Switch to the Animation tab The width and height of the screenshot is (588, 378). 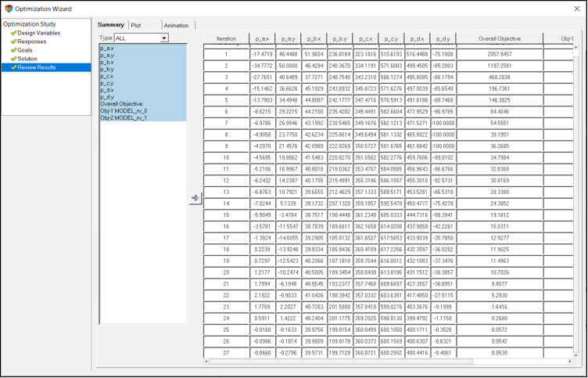point(176,26)
